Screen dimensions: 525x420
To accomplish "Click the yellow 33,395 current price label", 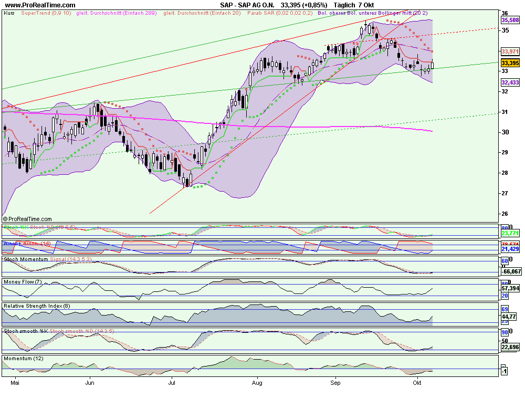I will [510, 63].
